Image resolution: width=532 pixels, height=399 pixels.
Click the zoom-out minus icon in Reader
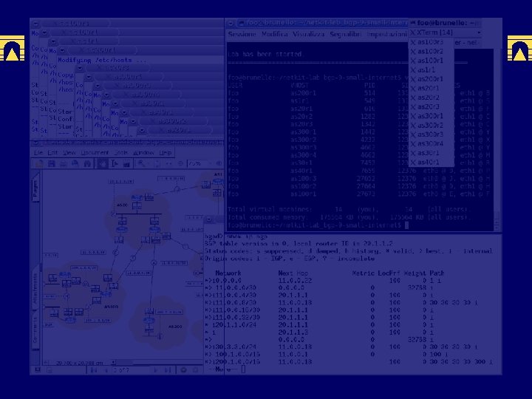180,163
